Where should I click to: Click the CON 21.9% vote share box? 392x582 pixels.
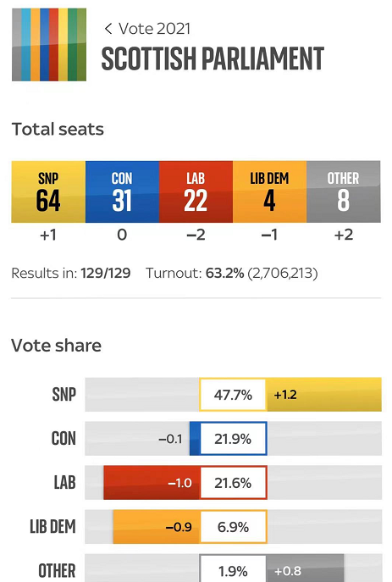(234, 439)
